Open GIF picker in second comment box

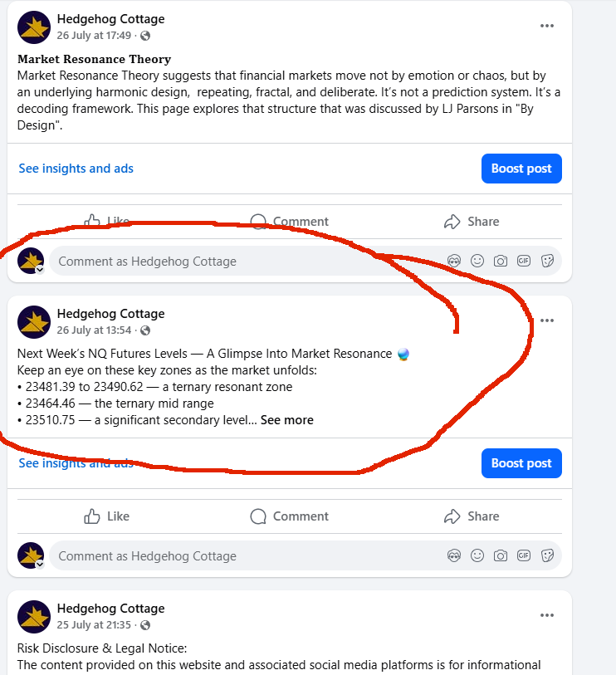524,555
